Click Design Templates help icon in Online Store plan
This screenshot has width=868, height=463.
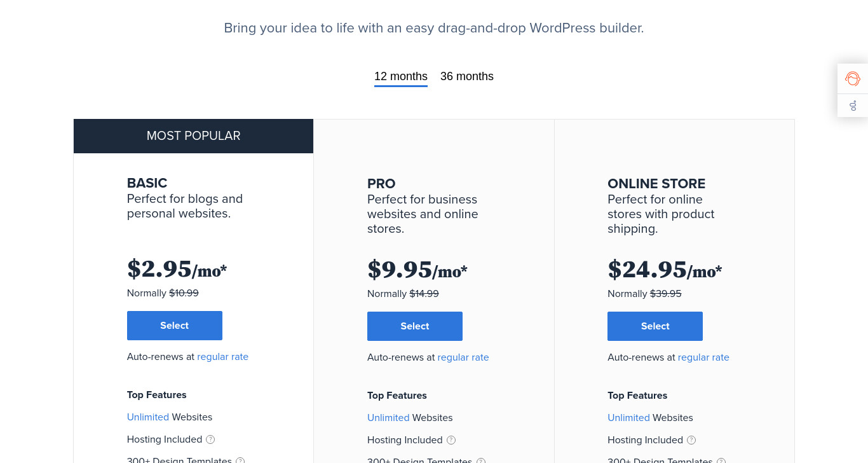coord(721,460)
